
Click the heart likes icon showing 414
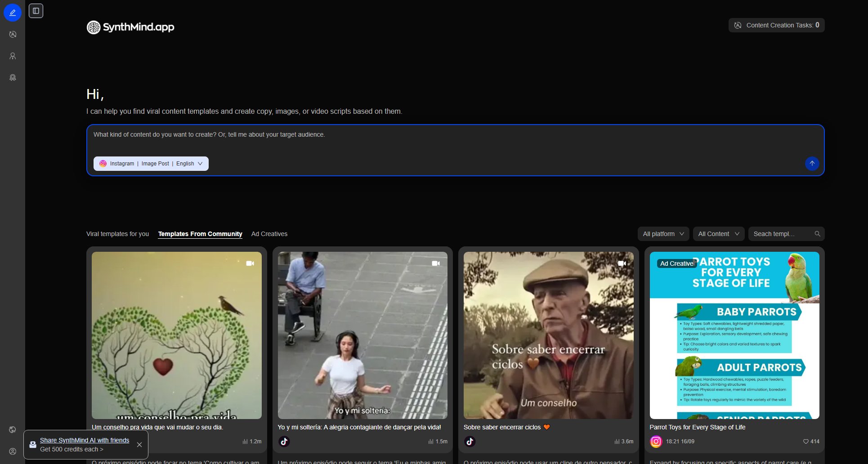[805, 442]
